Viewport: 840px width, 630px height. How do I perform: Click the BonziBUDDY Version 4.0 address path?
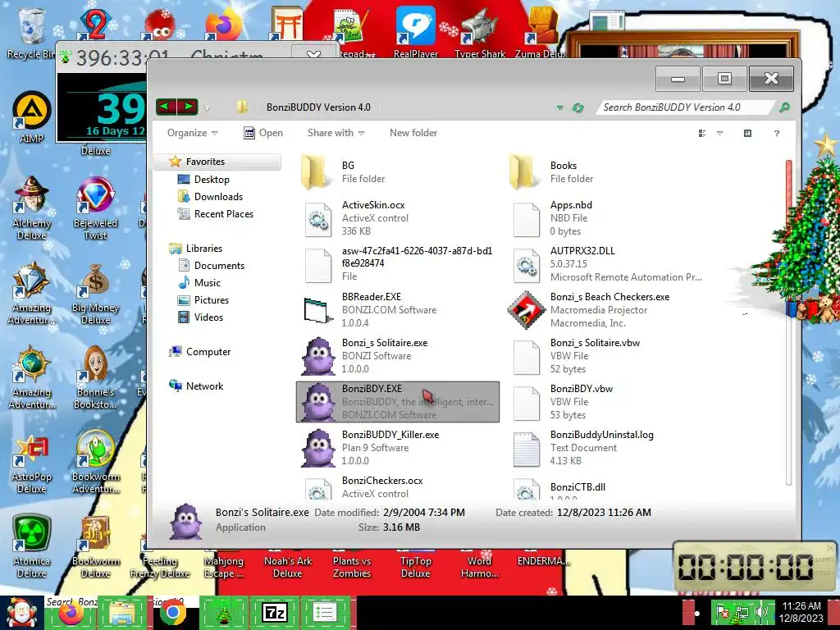[x=318, y=107]
